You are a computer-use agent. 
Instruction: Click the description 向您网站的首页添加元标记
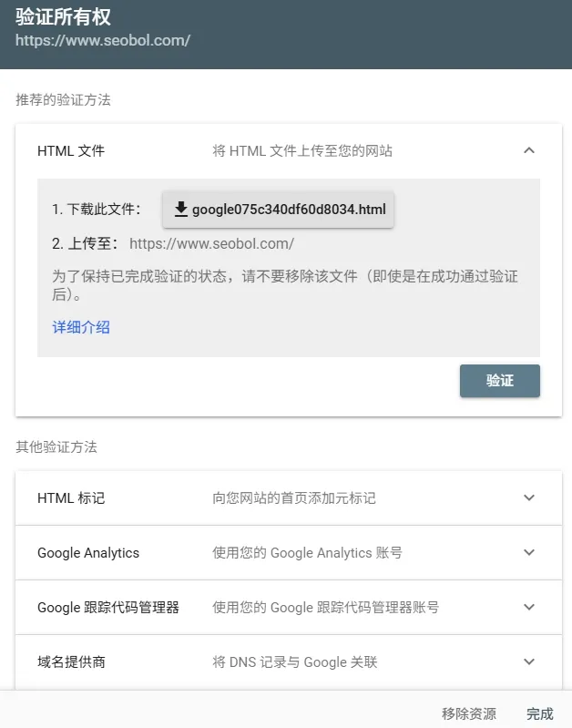coord(294,498)
